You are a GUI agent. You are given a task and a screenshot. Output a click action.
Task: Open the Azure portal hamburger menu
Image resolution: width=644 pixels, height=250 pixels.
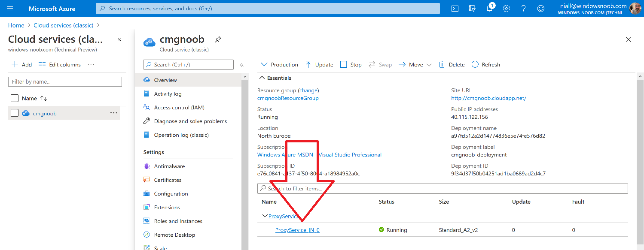tap(10, 9)
